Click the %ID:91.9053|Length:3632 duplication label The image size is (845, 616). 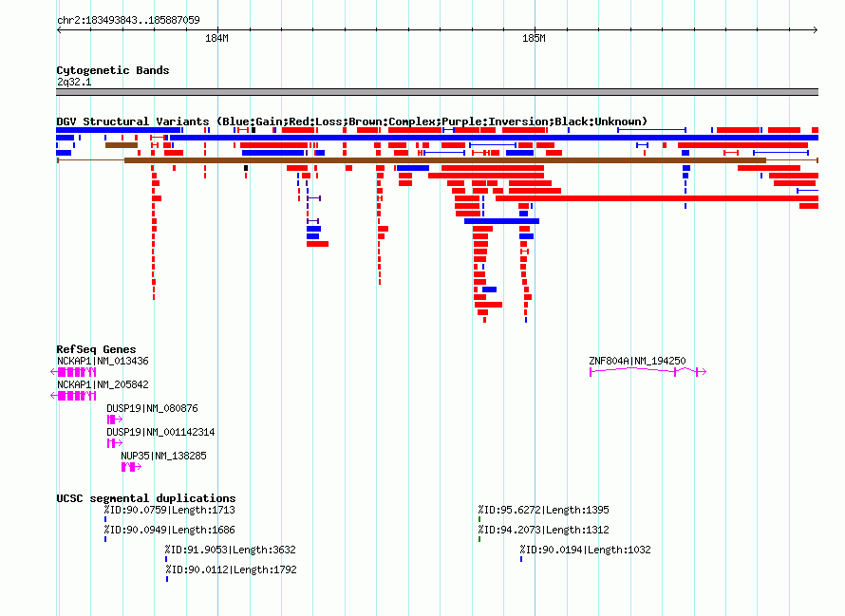click(231, 550)
